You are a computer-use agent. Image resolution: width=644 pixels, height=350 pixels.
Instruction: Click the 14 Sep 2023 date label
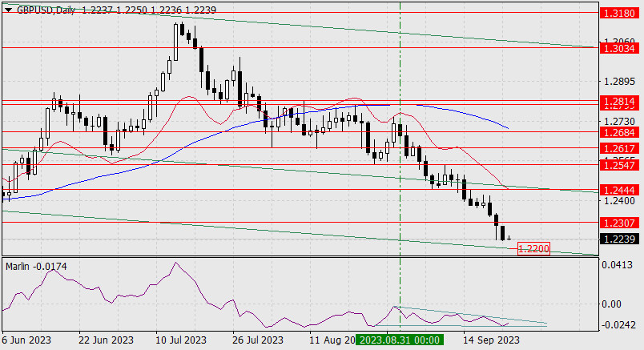491,340
